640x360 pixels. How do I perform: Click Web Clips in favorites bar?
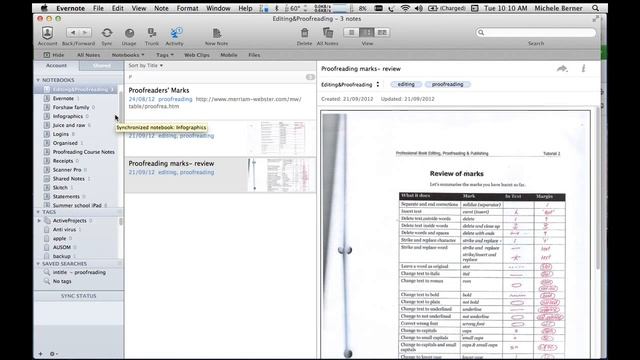(197, 55)
